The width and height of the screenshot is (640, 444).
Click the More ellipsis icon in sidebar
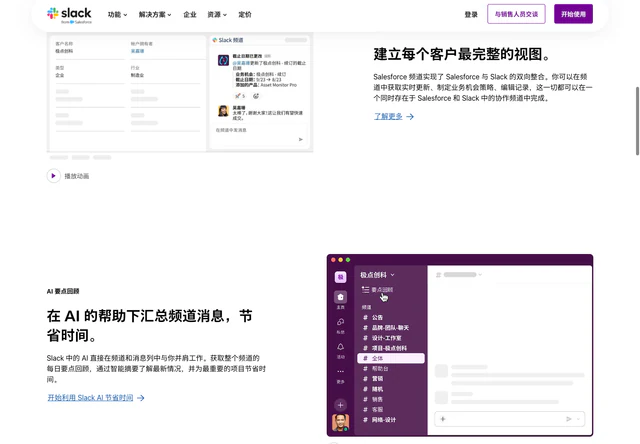tap(340, 371)
